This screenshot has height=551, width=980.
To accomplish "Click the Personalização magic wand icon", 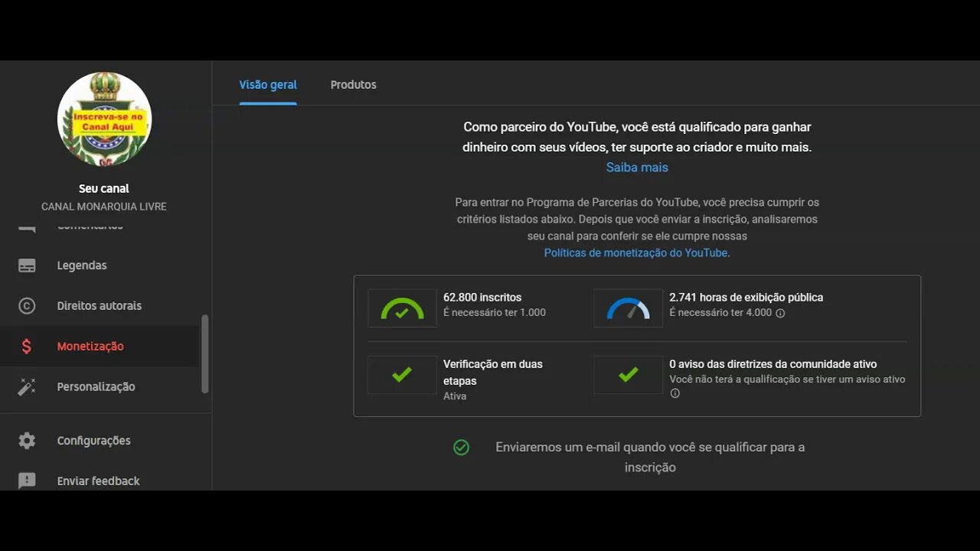I will pyautogui.click(x=27, y=386).
